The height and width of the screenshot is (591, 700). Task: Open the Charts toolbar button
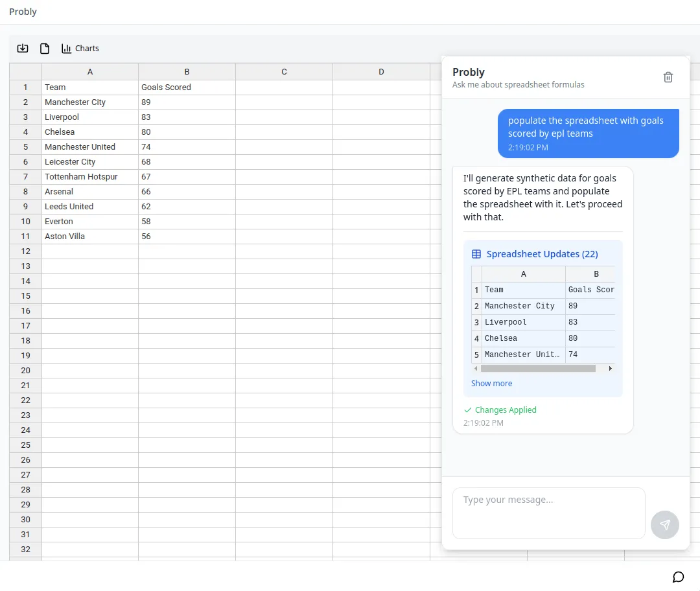tap(80, 48)
